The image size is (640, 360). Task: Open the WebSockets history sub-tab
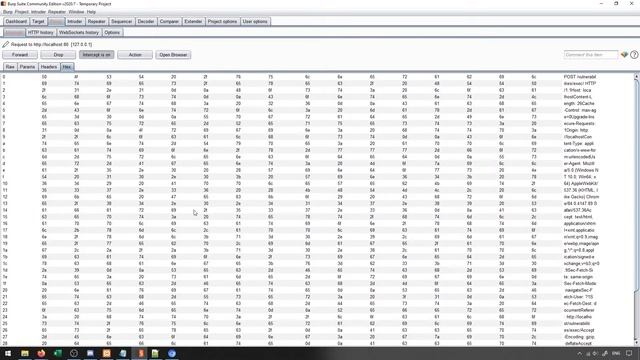point(79,32)
